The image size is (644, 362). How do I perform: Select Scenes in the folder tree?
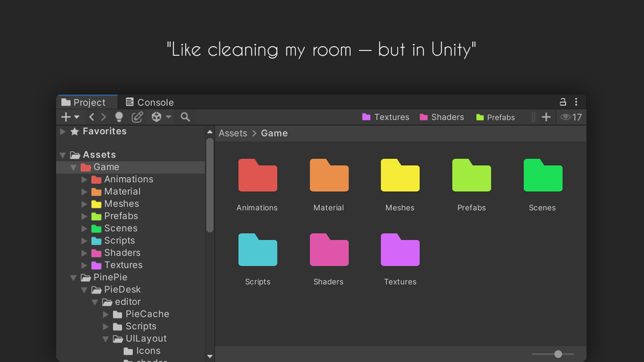point(130,228)
